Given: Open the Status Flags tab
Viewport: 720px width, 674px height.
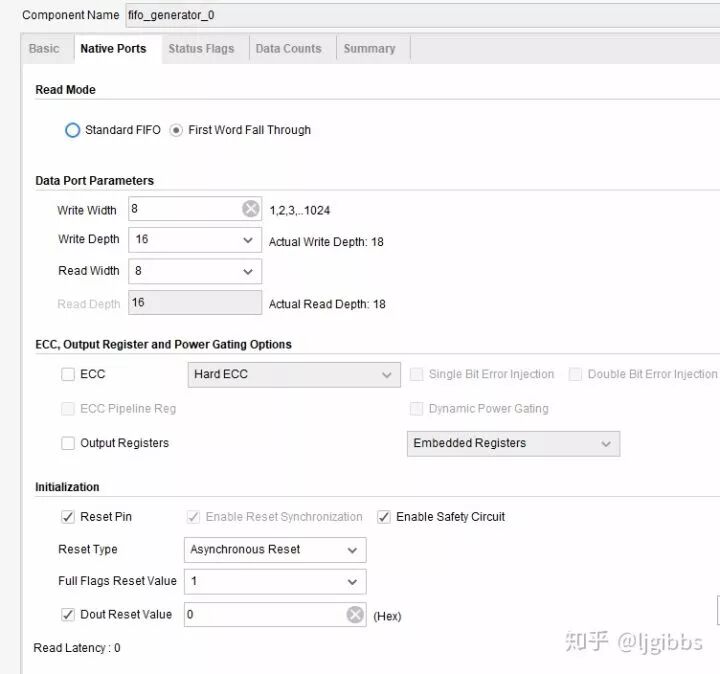Looking at the screenshot, I should [201, 48].
